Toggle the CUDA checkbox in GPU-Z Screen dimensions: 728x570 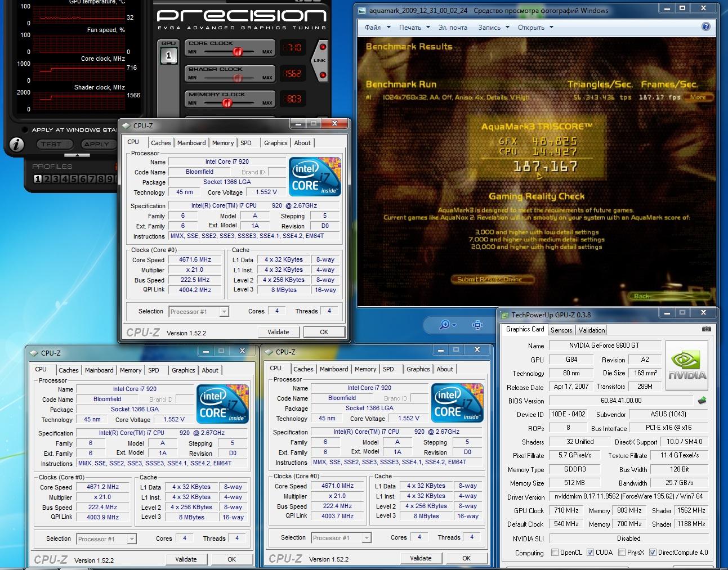[x=590, y=553]
